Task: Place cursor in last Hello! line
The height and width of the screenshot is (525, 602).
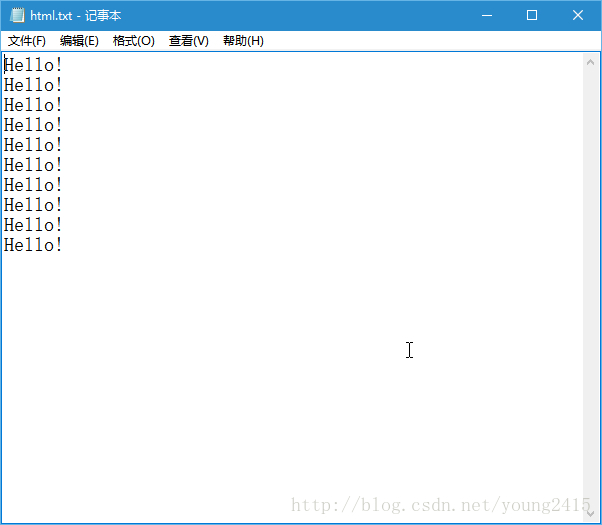Action: [x=33, y=245]
